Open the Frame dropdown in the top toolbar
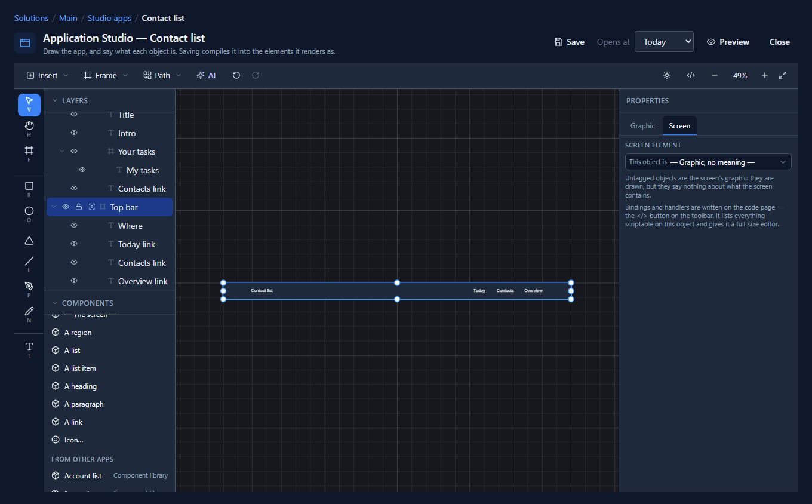812x504 pixels. coord(106,75)
